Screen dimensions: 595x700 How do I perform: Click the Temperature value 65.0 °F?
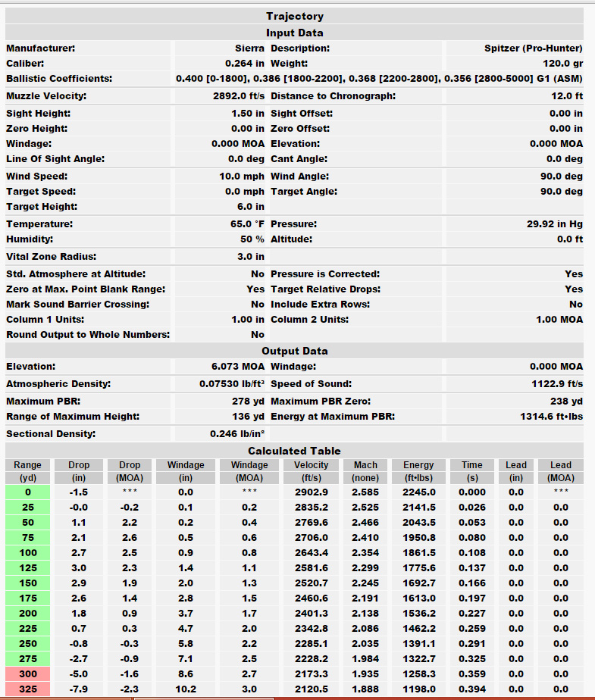(247, 224)
